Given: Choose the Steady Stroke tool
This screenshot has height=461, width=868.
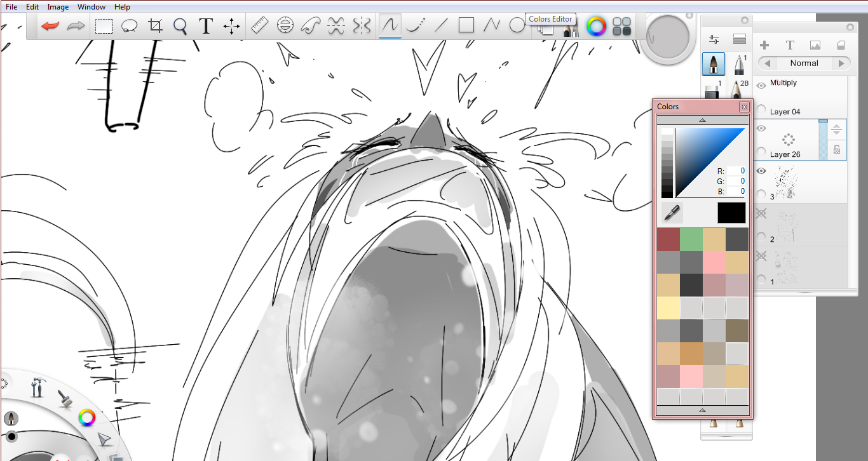Looking at the screenshot, I should pos(416,26).
